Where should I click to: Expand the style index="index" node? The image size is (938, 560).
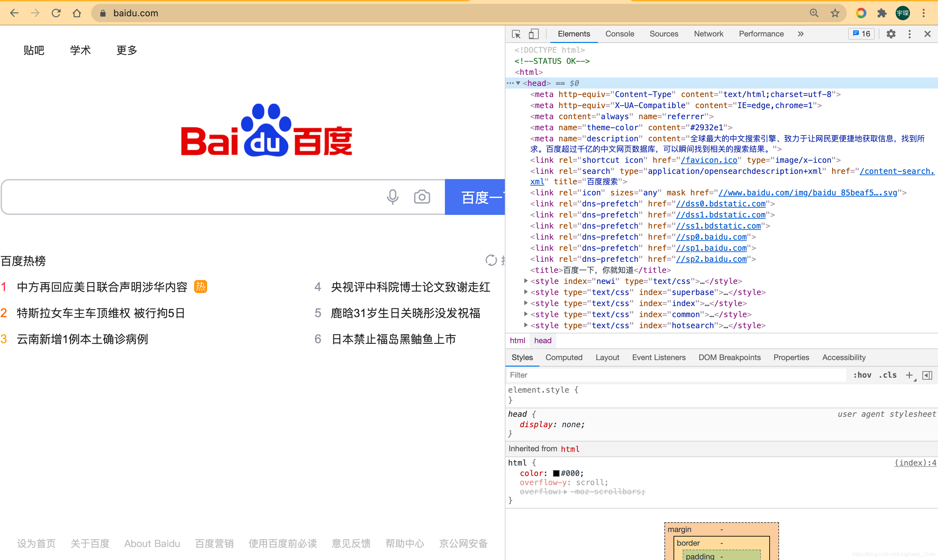coord(526,303)
